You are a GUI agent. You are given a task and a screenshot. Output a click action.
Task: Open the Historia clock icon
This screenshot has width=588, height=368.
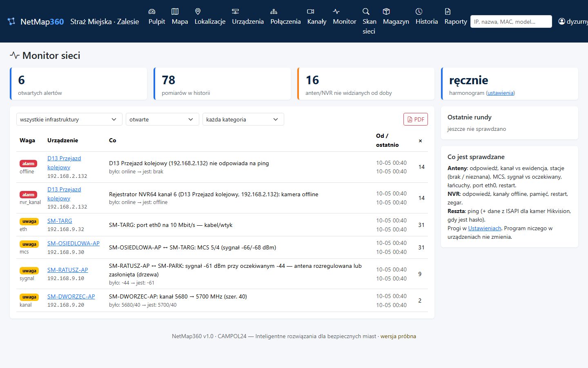(419, 11)
